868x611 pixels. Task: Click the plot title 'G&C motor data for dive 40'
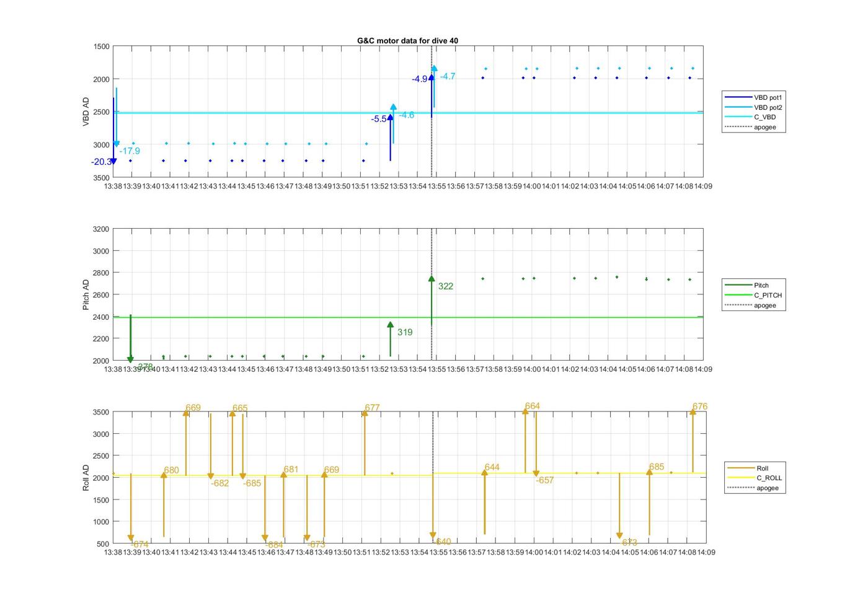407,40
